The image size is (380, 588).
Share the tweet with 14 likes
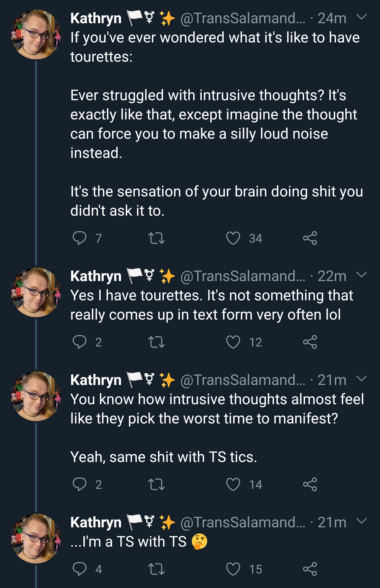click(310, 484)
